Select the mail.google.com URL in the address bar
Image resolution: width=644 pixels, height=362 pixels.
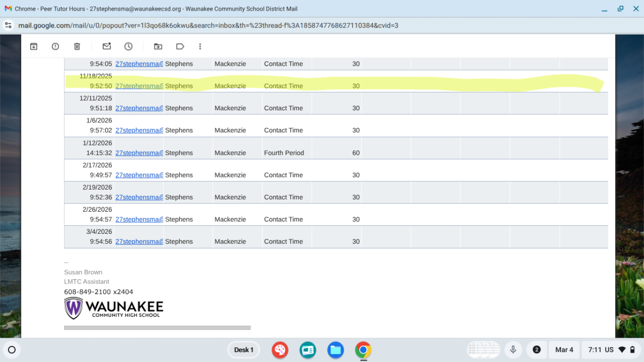tap(208, 25)
